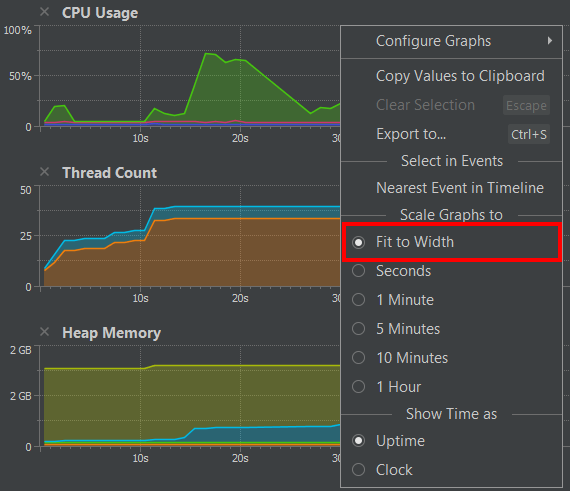Click the orange area in Thread Count graph
The width and height of the screenshot is (570, 491).
click(x=218, y=253)
